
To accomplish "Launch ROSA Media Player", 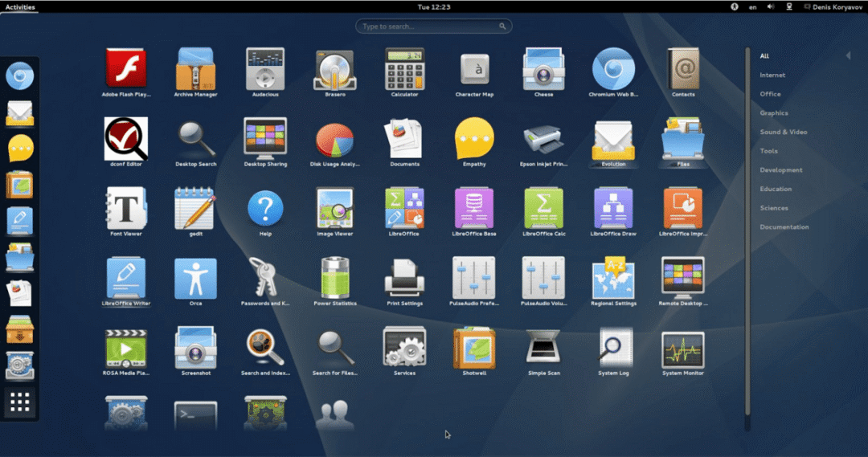I will pyautogui.click(x=126, y=351).
